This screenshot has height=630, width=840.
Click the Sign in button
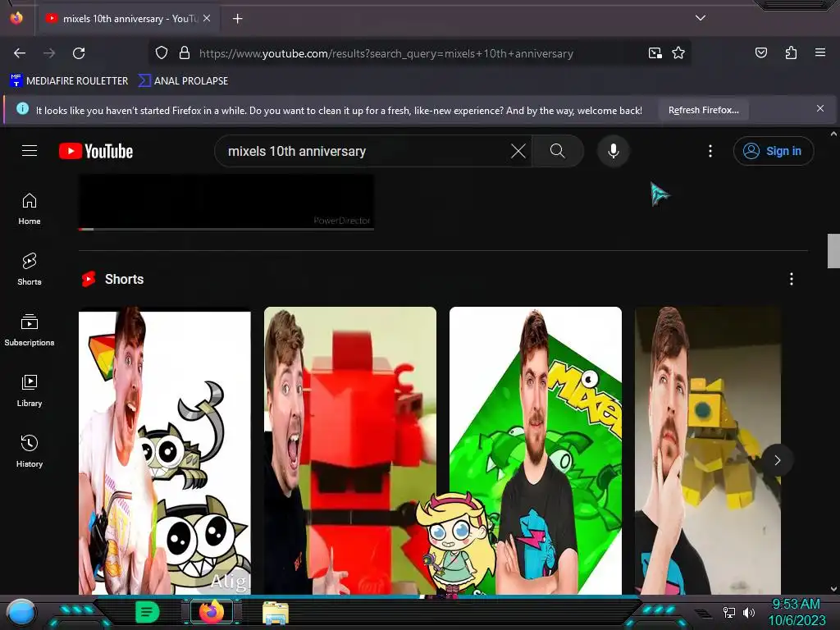click(x=773, y=151)
